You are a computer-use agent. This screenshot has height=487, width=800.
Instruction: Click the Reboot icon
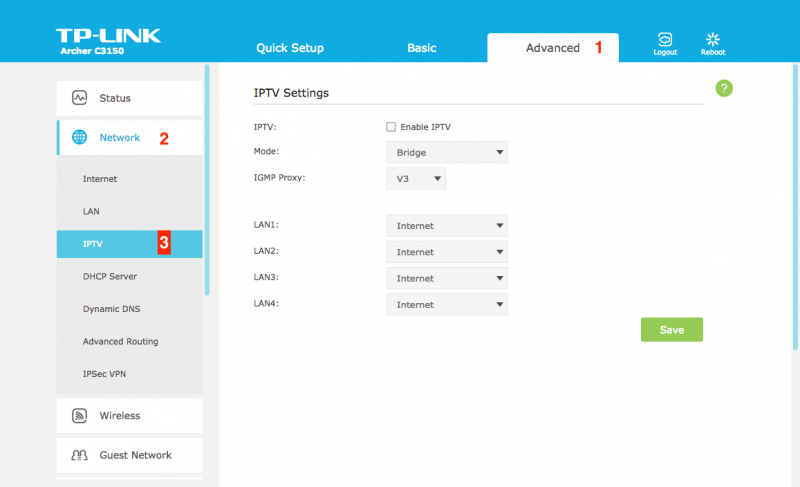[x=713, y=40]
